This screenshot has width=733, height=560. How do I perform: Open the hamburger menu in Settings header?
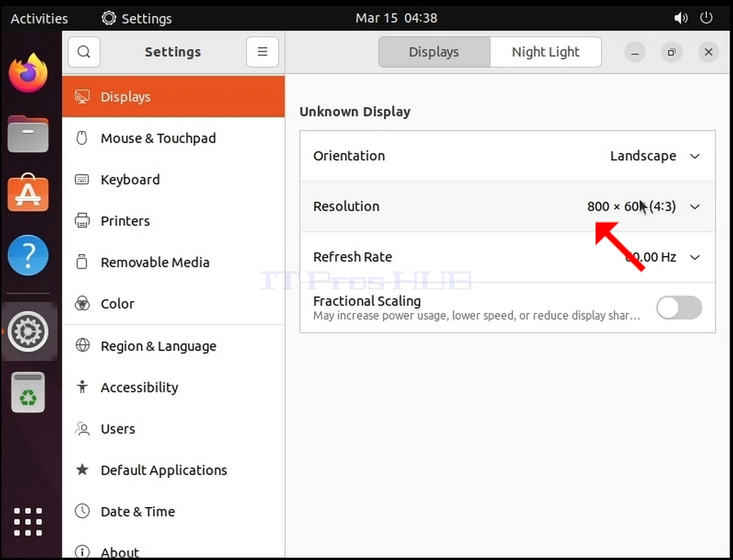262,52
